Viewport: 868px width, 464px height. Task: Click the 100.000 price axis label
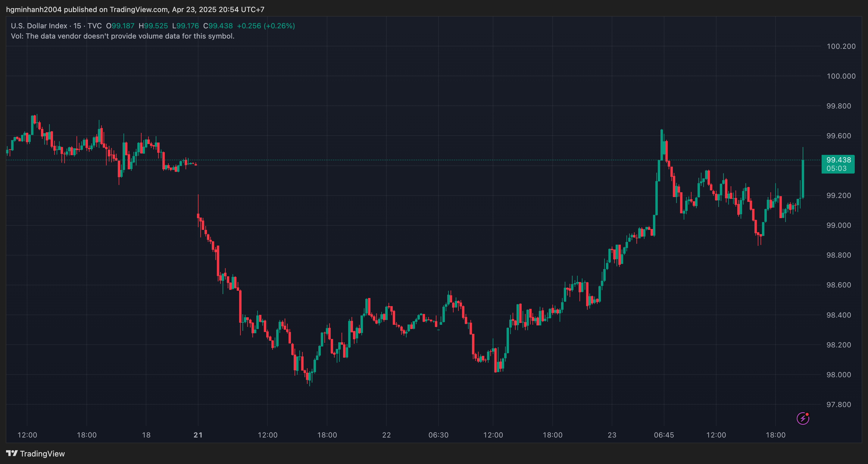841,76
